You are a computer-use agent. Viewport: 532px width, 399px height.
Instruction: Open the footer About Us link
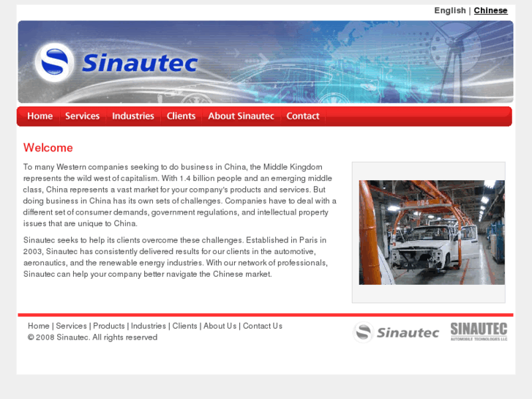coord(220,326)
